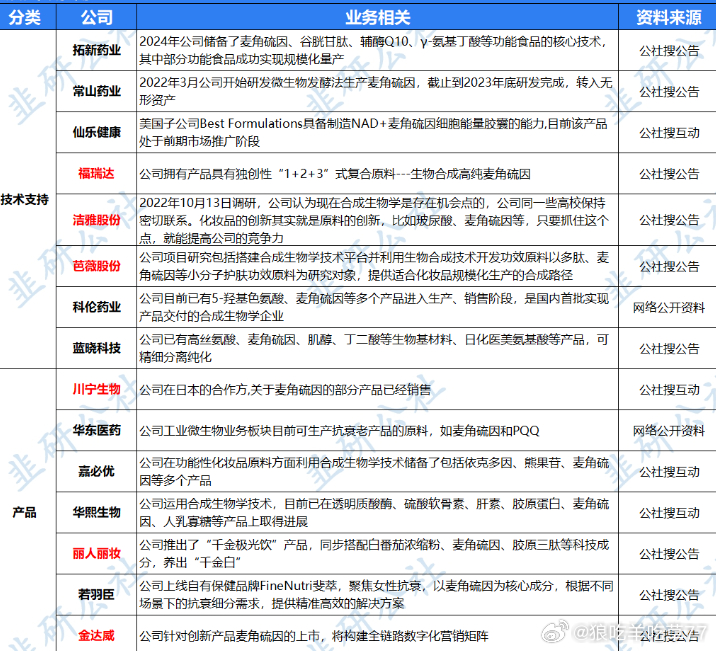Screen dimensions: 716x651
Task: Click red company name 芭薇股份
Action: point(96,266)
